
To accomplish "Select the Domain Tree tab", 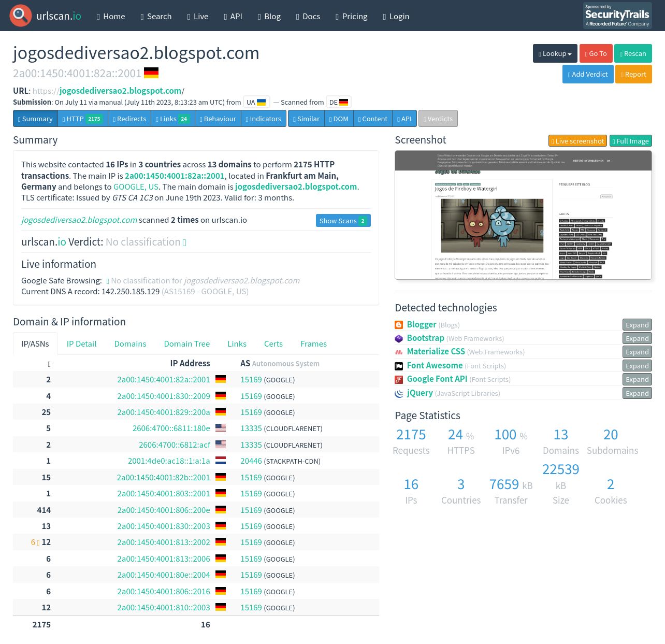I will pos(187,344).
